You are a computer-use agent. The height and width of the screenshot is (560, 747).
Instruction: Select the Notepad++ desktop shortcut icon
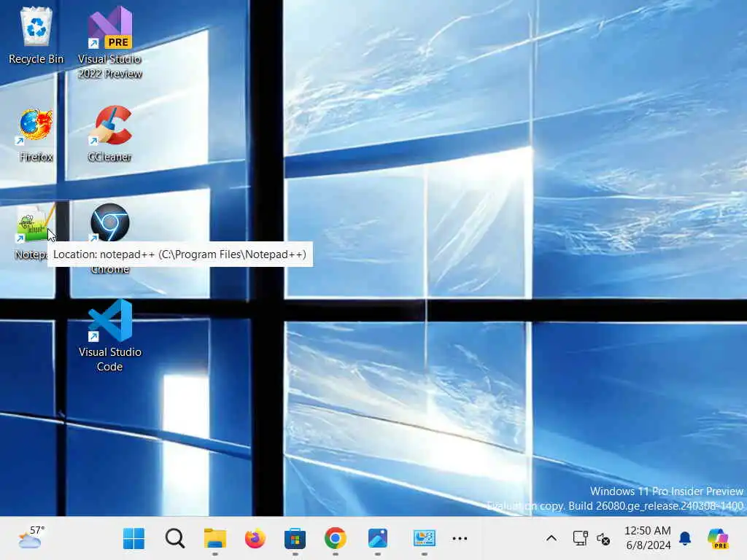click(36, 223)
